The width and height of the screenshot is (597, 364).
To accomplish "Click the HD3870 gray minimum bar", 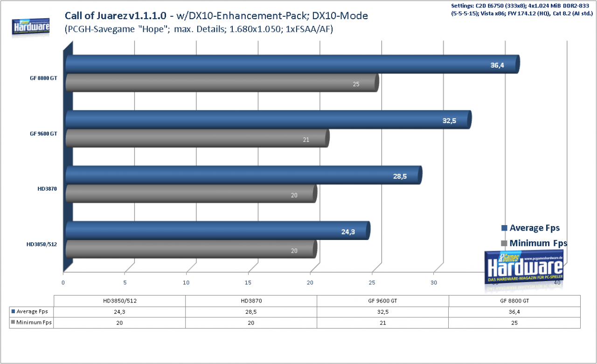I will pos(191,193).
